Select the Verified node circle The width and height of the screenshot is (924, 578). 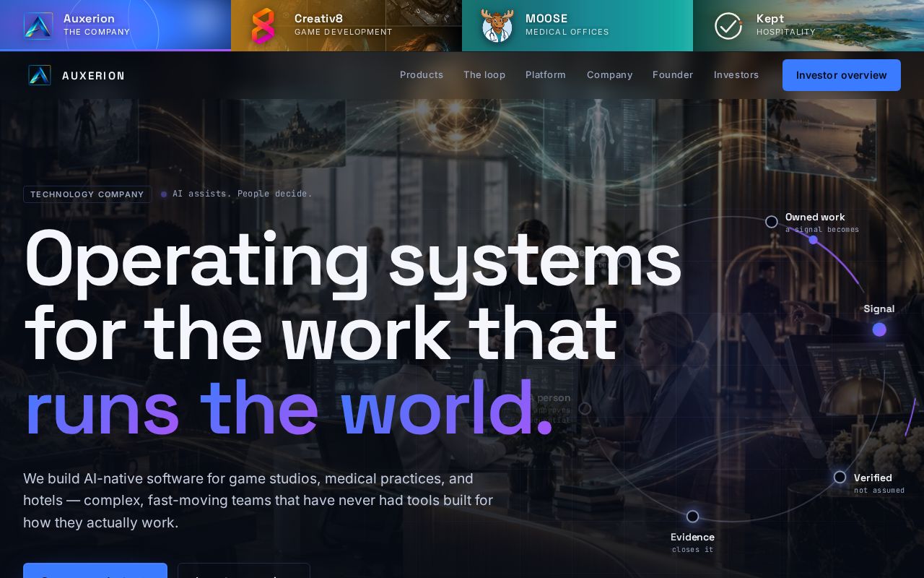840,477
